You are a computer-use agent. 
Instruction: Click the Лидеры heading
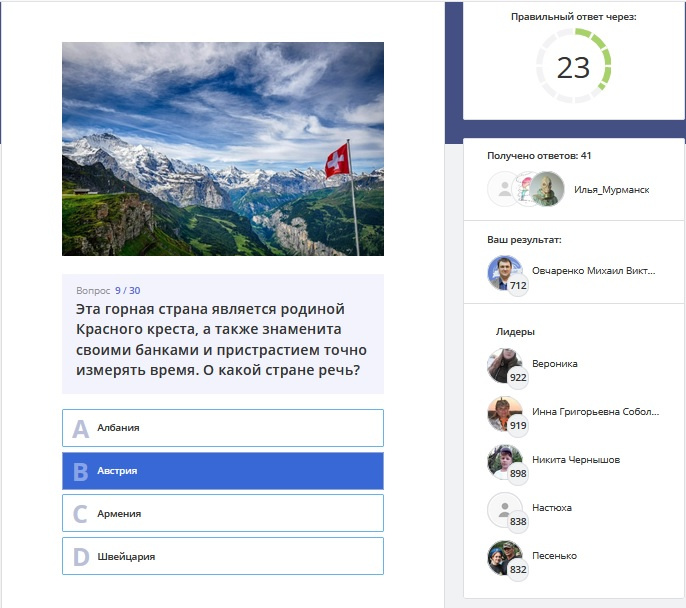(515, 332)
